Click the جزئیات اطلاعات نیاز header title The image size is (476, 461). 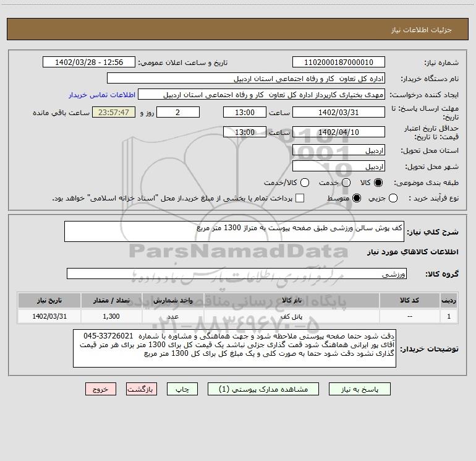point(422,30)
